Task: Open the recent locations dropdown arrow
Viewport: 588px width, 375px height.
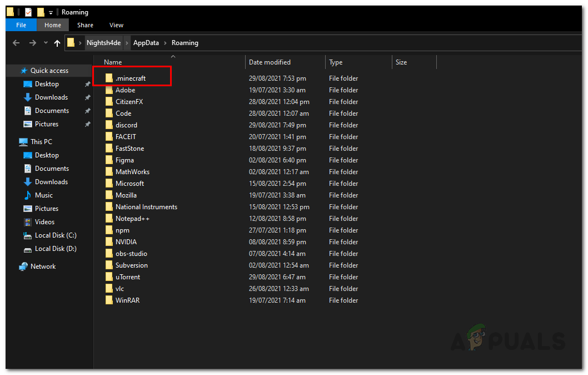Action: 46,43
